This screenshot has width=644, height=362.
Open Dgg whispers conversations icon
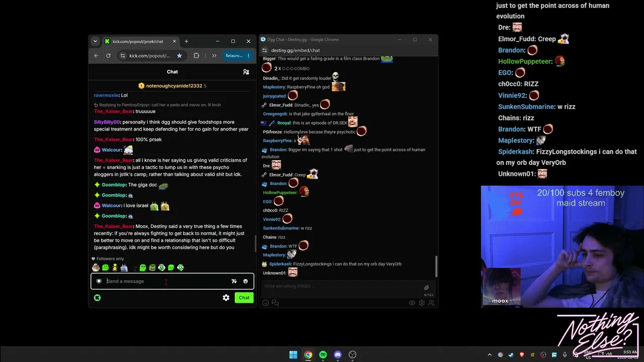click(x=275, y=303)
